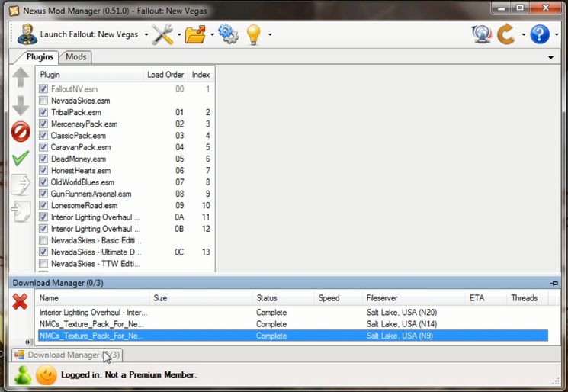Viewport: 568px width, 392px height.
Task: Click the green user login icon
Action: pos(22,375)
